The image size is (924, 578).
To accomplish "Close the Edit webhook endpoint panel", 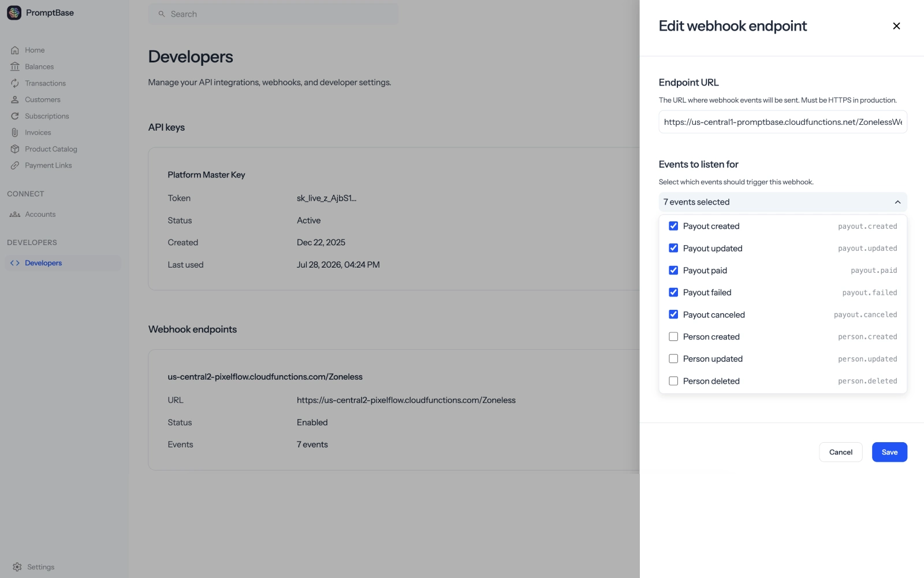I will tap(896, 26).
